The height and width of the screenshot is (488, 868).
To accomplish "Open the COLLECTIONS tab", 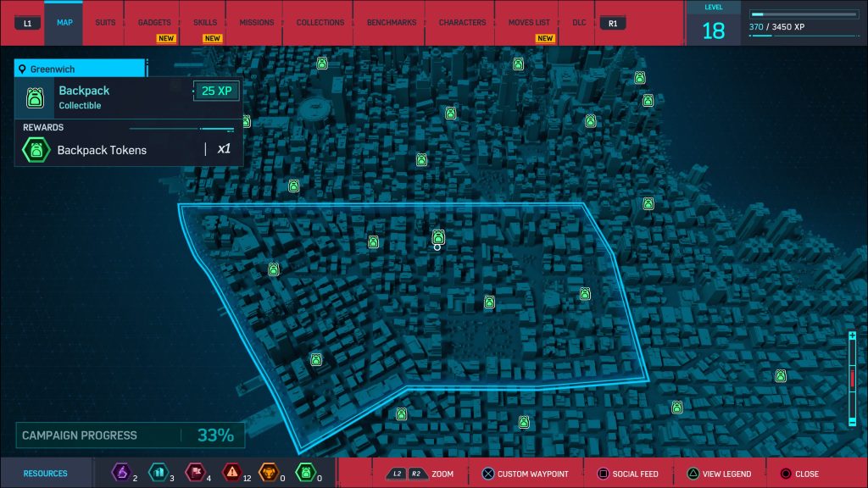I will click(x=320, y=23).
